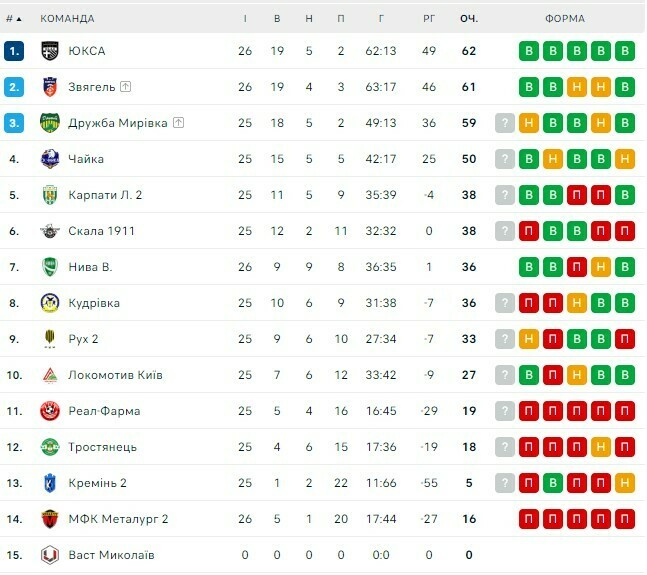Click the Чайка club logo

pos(50,159)
